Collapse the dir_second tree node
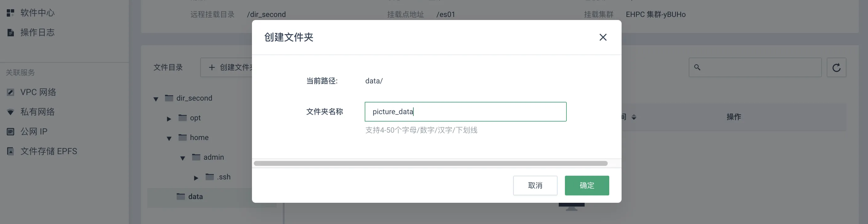This screenshot has width=868, height=224. [156, 99]
